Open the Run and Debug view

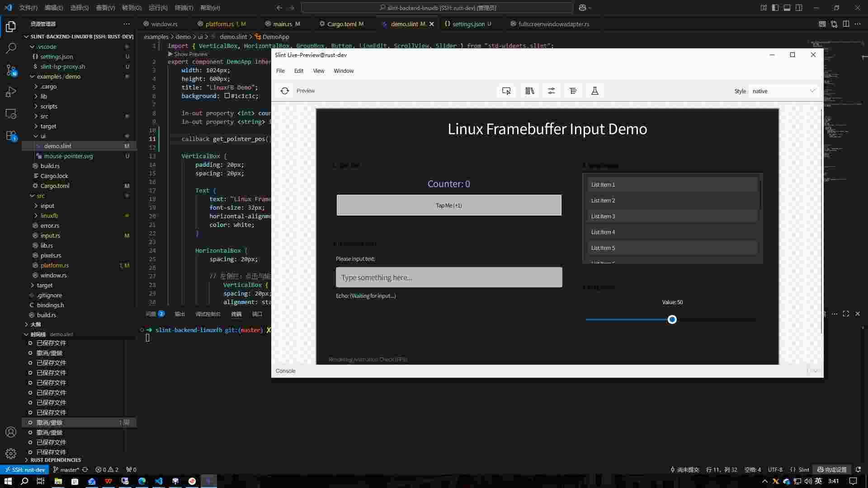[x=11, y=92]
